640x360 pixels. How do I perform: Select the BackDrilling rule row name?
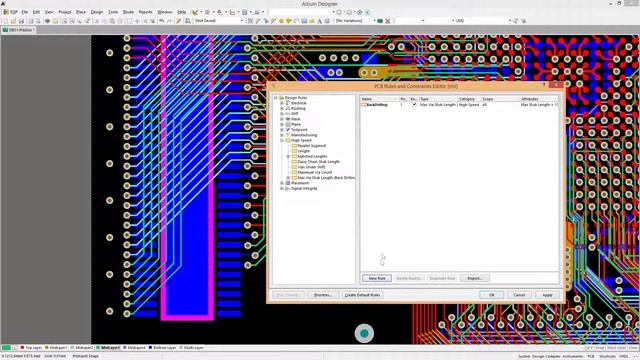point(377,105)
